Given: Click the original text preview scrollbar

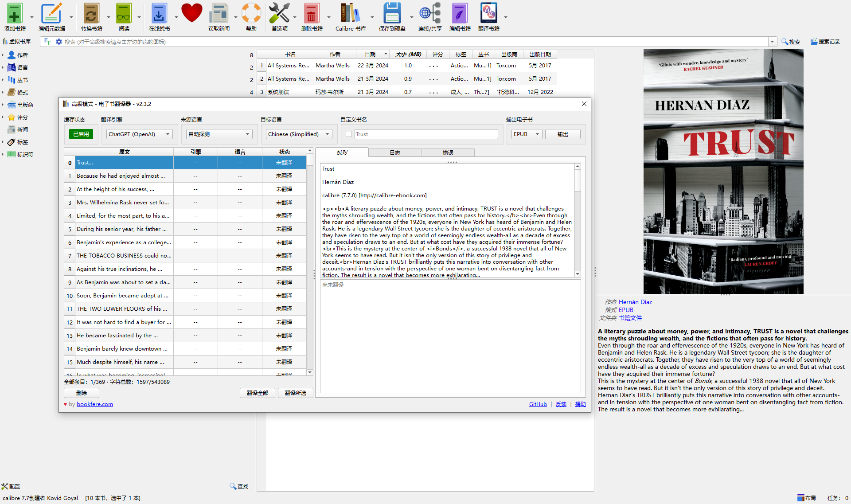Looking at the screenshot, I should pyautogui.click(x=578, y=220).
